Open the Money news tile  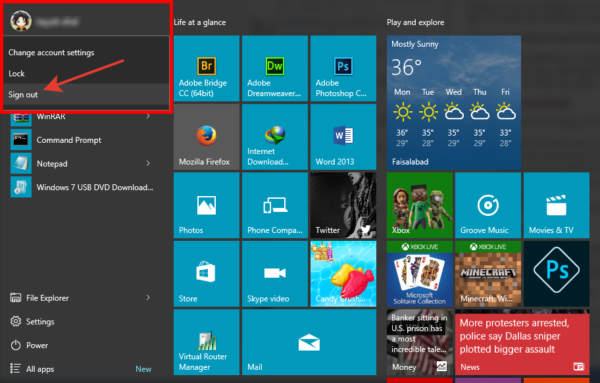point(419,342)
